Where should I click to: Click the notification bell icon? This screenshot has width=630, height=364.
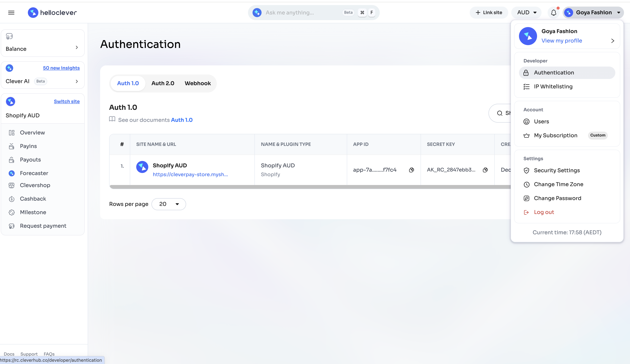(x=553, y=12)
